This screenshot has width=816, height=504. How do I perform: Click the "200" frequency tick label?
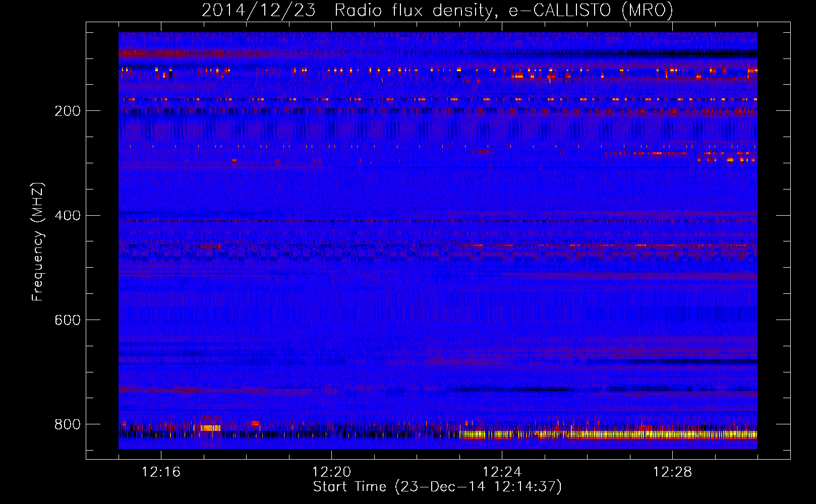coord(67,111)
